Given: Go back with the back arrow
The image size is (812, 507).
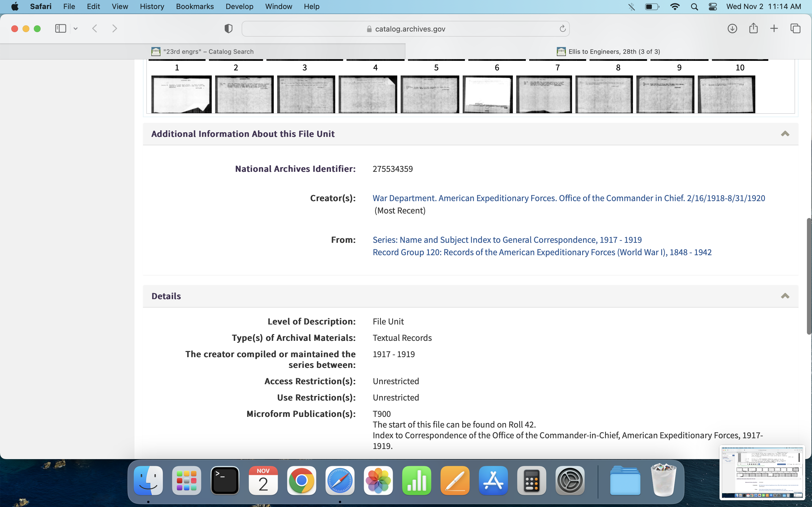Looking at the screenshot, I should tap(95, 28).
